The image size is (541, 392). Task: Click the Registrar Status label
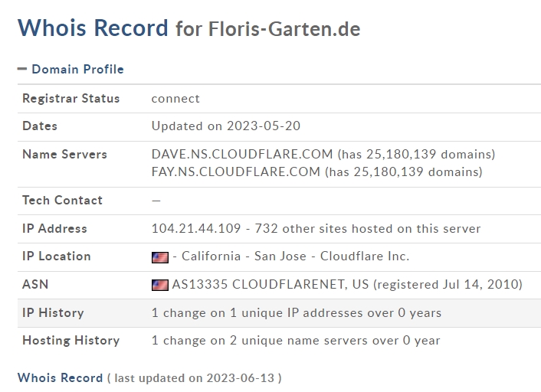[70, 98]
